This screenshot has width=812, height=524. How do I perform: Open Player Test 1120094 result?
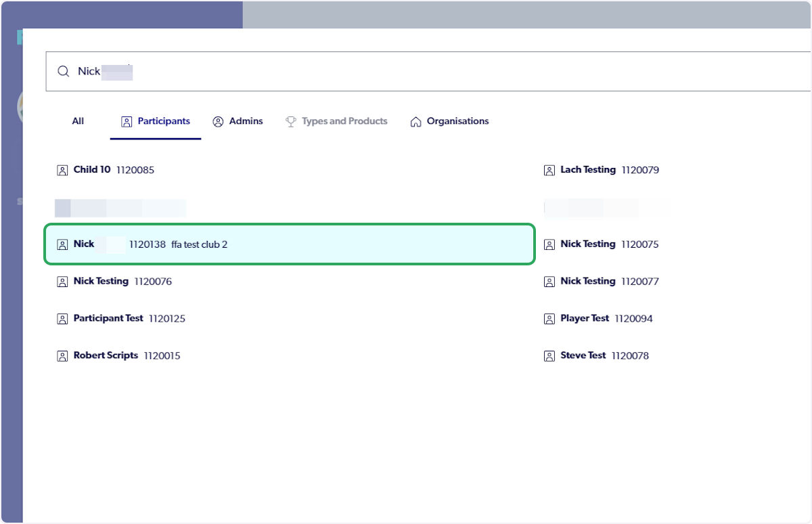click(598, 318)
